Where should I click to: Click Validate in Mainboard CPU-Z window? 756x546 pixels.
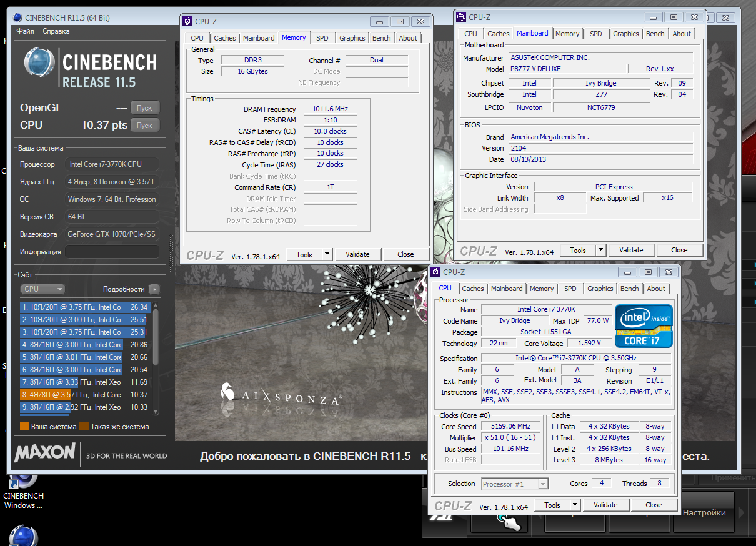(631, 250)
